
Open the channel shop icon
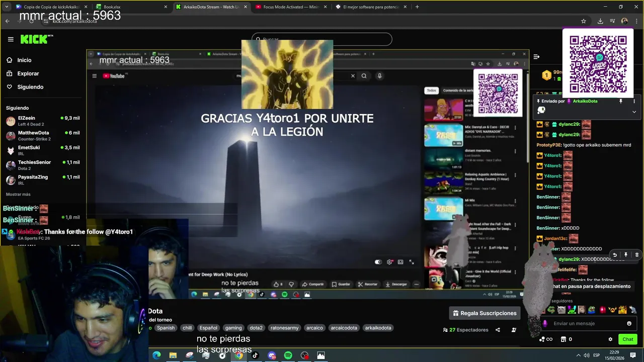pyautogui.click(x=563, y=339)
